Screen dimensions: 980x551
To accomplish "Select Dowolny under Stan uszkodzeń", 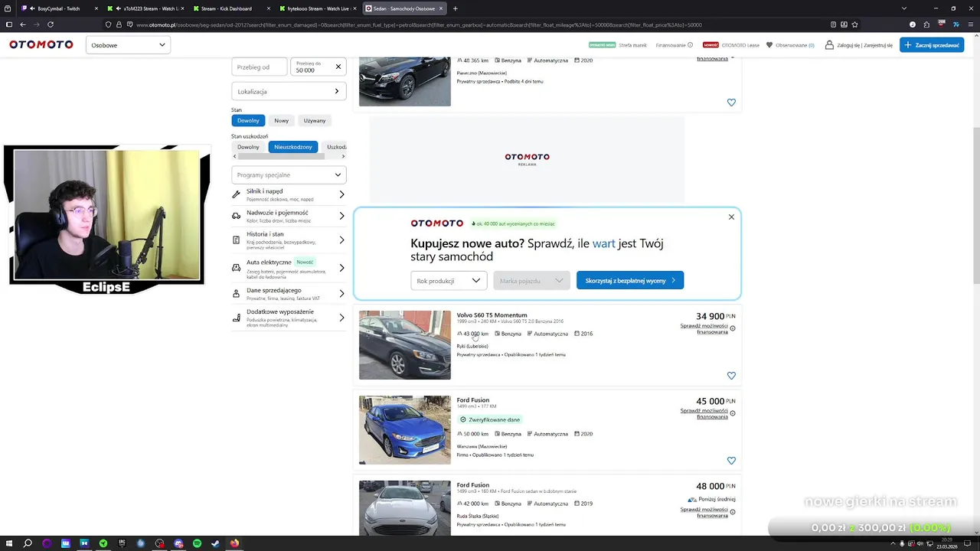I will click(x=248, y=147).
